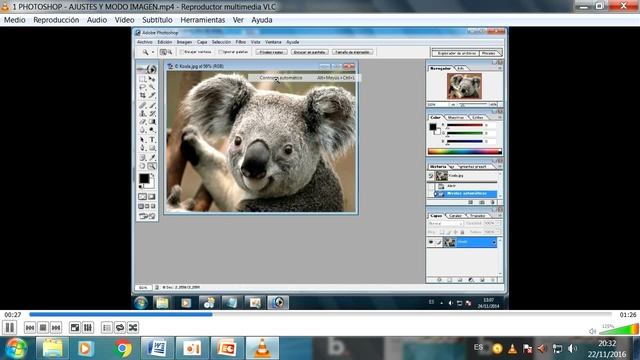Open the Medio menu in VLC
The width and height of the screenshot is (640, 360).
click(x=15, y=20)
